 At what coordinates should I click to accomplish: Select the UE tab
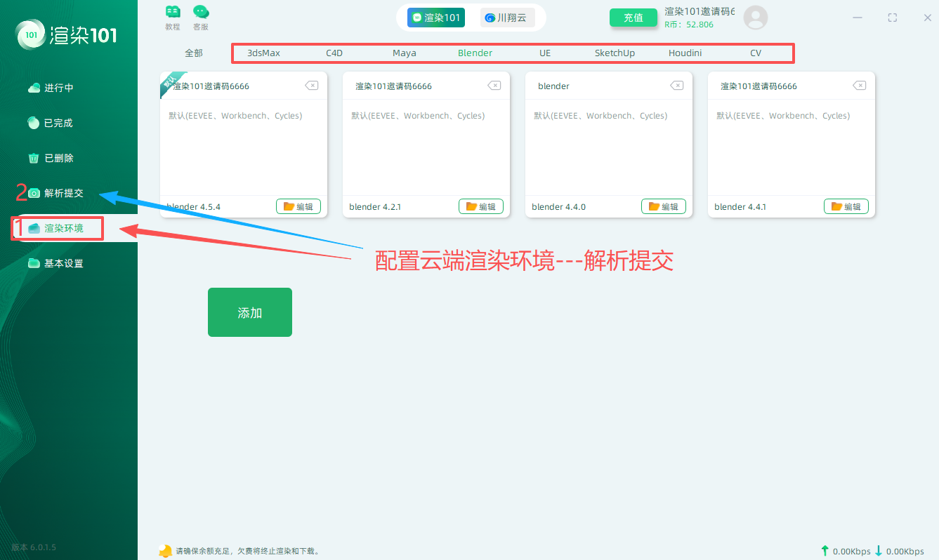(x=545, y=53)
